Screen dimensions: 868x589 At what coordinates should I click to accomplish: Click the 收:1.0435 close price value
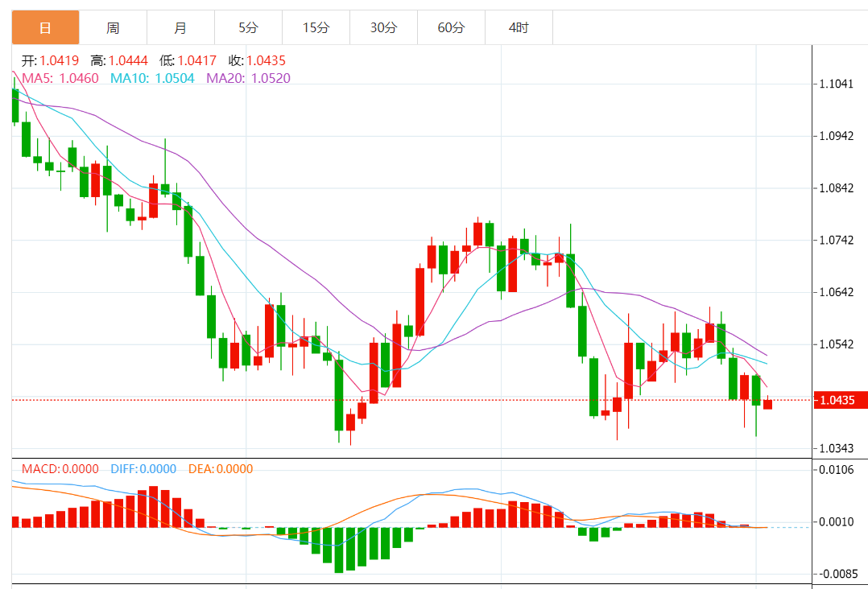click(x=257, y=60)
